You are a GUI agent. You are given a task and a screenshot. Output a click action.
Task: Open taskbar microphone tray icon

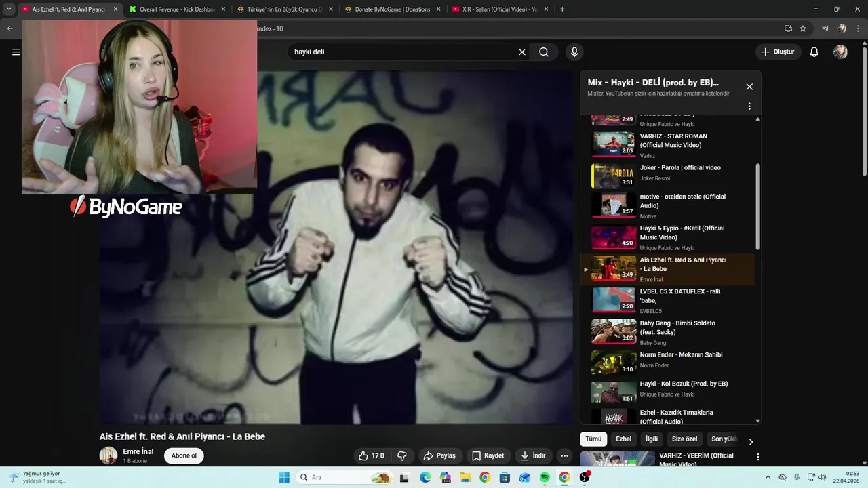(x=797, y=477)
